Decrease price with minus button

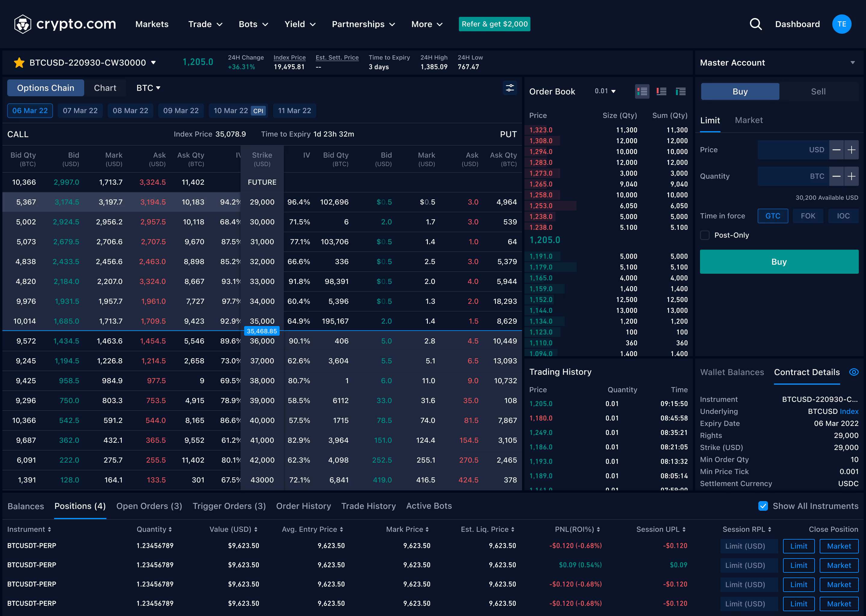pos(836,150)
